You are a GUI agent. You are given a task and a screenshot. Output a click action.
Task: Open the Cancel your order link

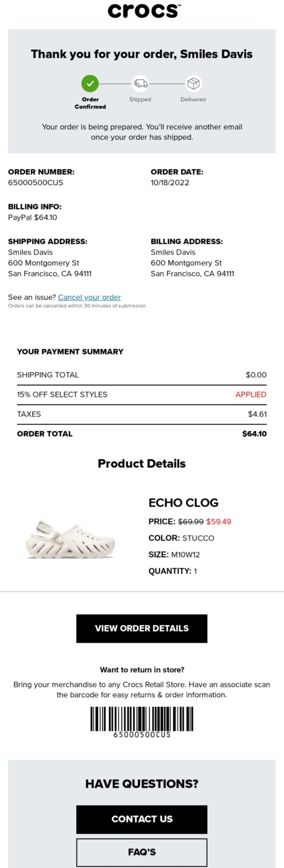tap(89, 297)
